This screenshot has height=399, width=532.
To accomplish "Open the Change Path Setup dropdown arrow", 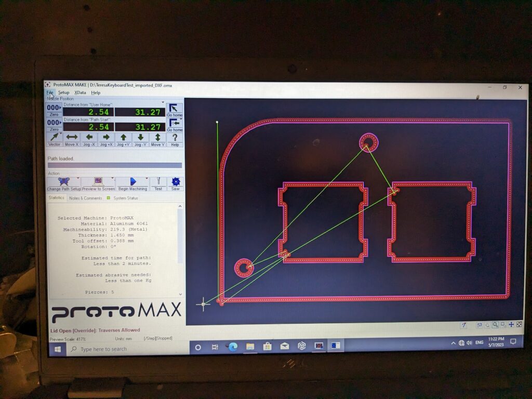I will tap(78, 179).
